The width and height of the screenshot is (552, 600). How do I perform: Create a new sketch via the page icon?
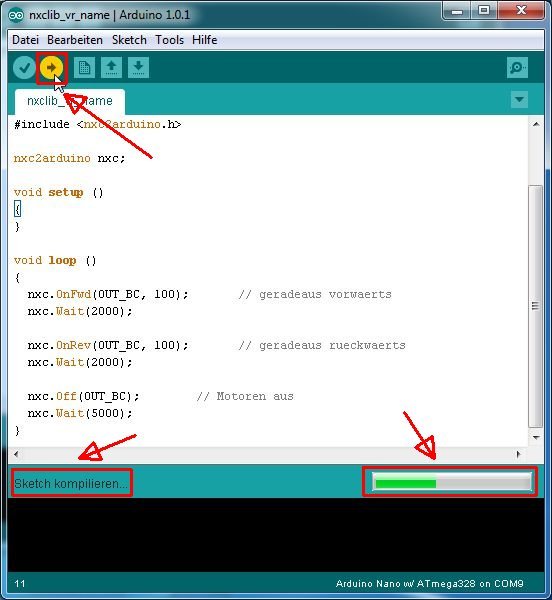(x=84, y=68)
